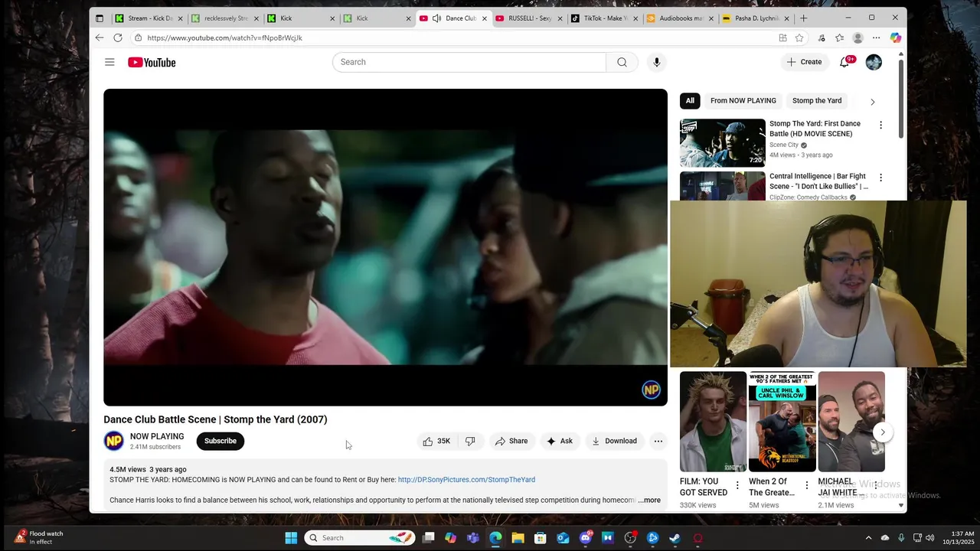980x551 pixels.
Task: Select the From NOW PLAYING chip
Action: click(x=743, y=101)
